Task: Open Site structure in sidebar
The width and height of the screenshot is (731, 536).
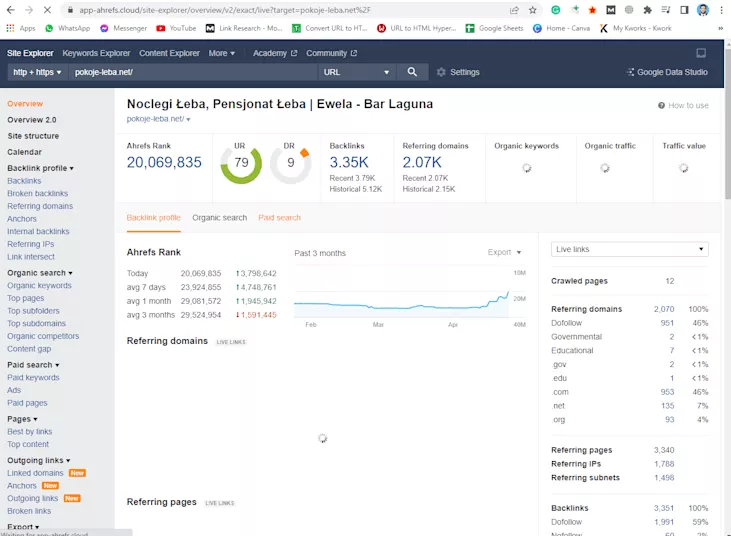Action: pos(33,136)
